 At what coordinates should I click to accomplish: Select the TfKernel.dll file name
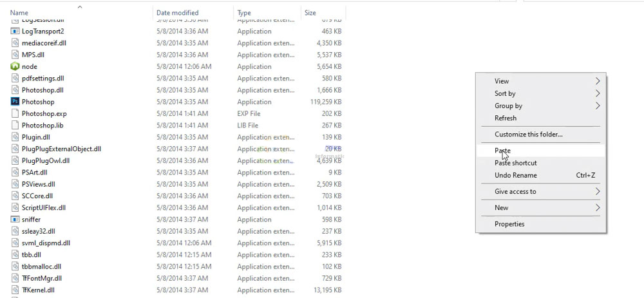[38, 290]
